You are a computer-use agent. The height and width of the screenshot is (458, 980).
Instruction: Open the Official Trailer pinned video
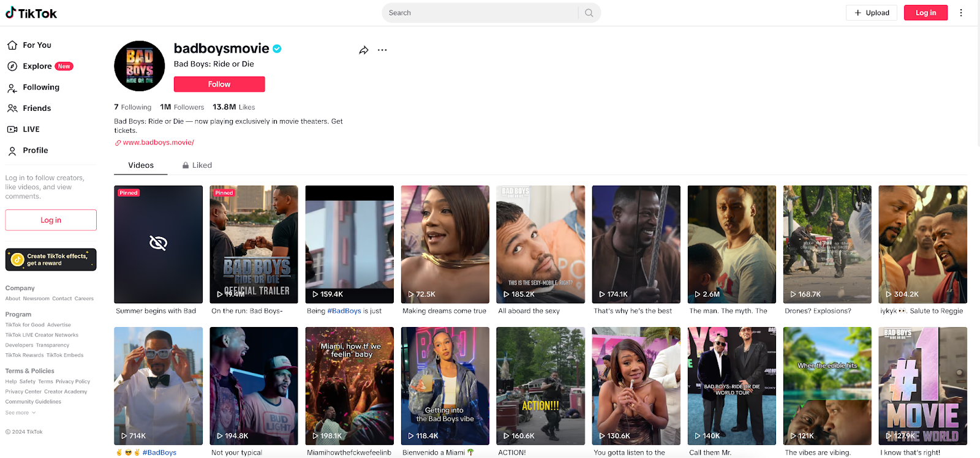tap(254, 244)
